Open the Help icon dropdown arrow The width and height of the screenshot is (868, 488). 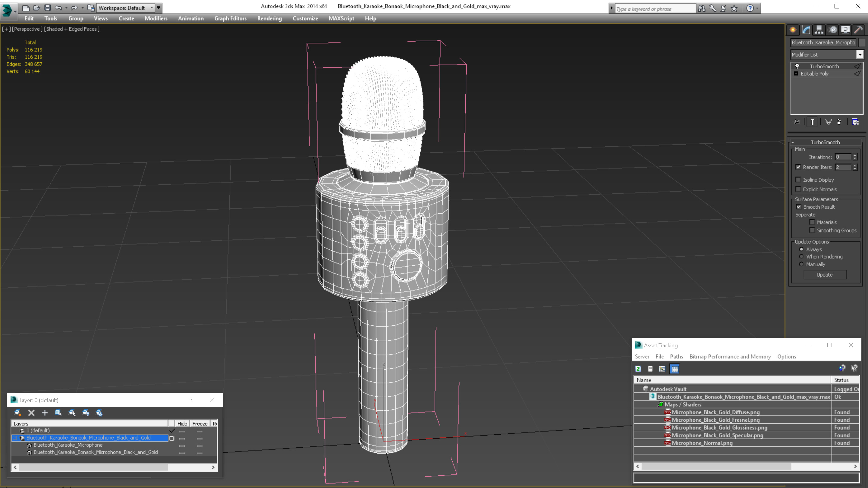(757, 8)
